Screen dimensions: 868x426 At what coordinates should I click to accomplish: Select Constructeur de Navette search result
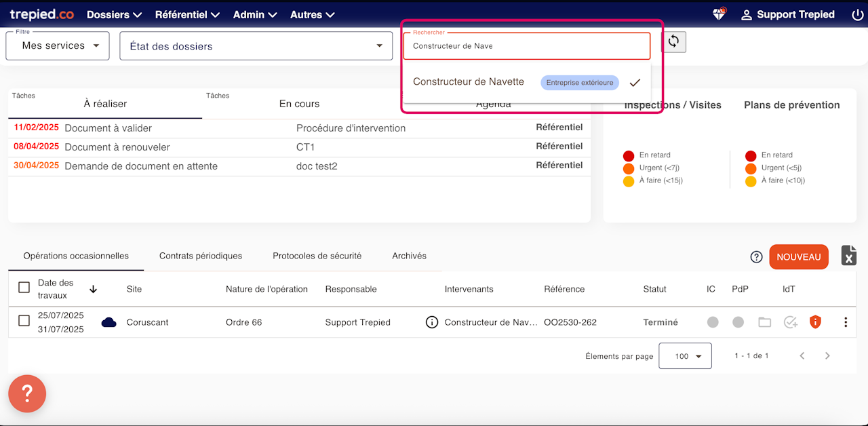tap(469, 82)
